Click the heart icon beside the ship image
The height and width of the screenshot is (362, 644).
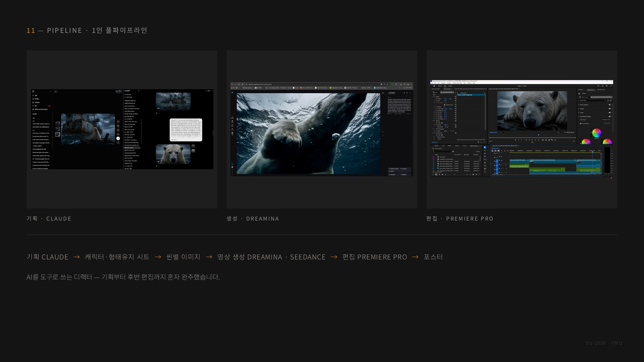(x=118, y=122)
